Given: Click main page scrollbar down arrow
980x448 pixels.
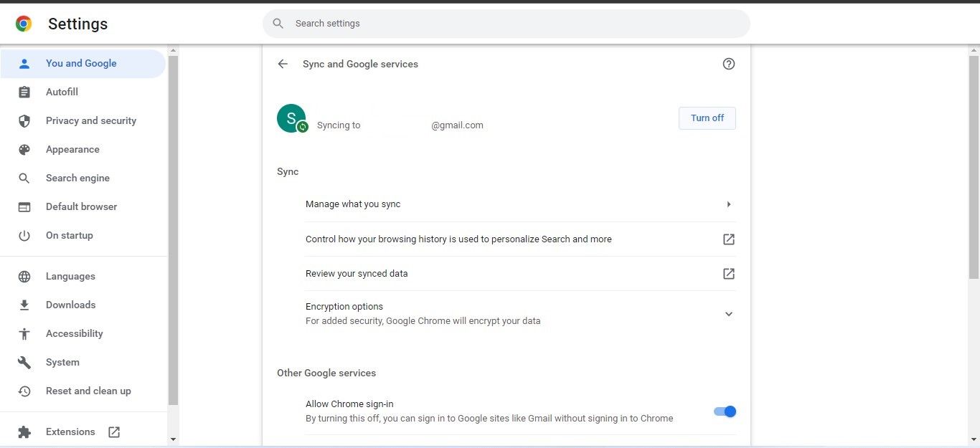Looking at the screenshot, I should coord(974,439).
